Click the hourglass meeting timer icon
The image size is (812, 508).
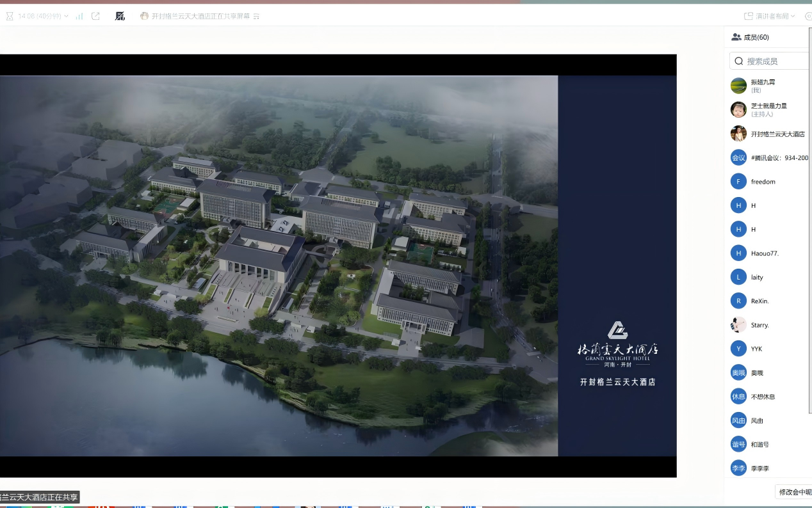point(9,16)
